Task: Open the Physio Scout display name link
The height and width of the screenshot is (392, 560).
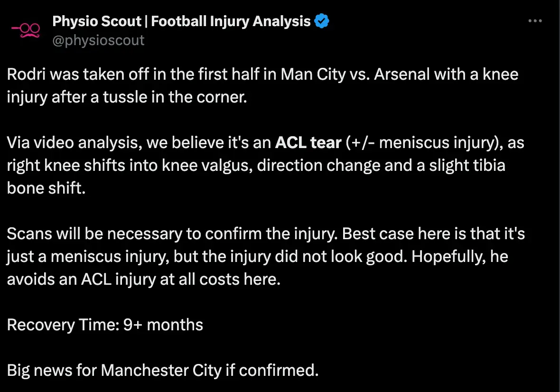Action: (x=181, y=21)
